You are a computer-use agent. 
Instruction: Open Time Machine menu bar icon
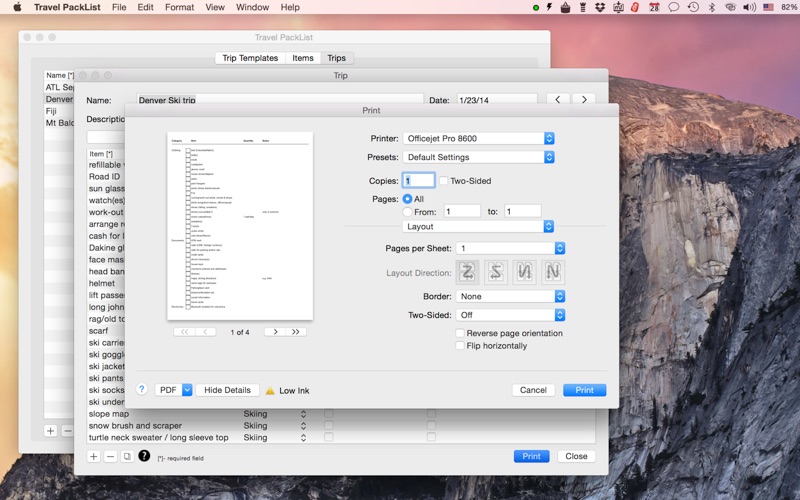pos(693,7)
